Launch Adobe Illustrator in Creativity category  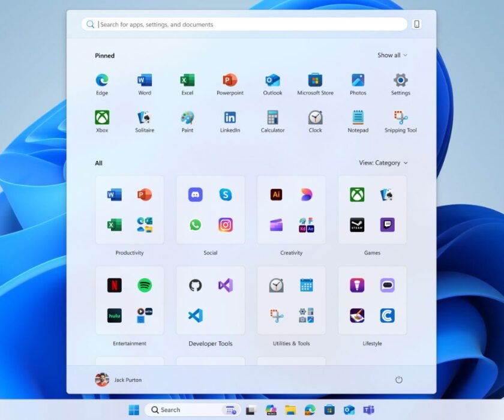(276, 194)
